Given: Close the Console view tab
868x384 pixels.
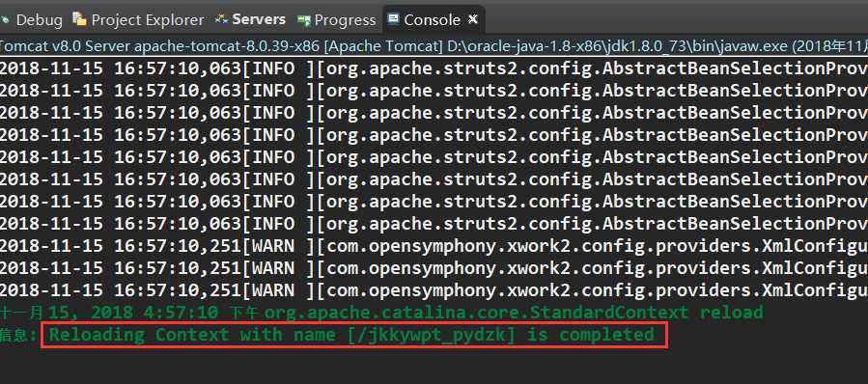Looking at the screenshot, I should [x=473, y=19].
